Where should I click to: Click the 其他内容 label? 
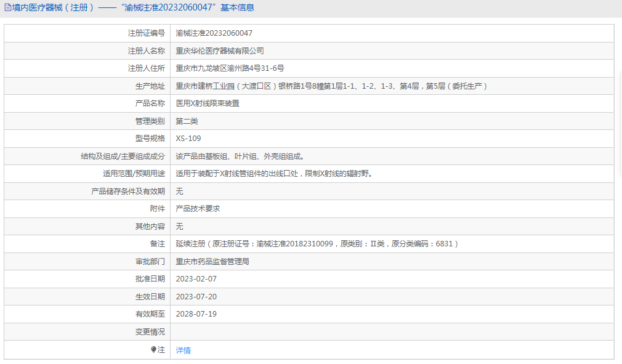point(150,227)
